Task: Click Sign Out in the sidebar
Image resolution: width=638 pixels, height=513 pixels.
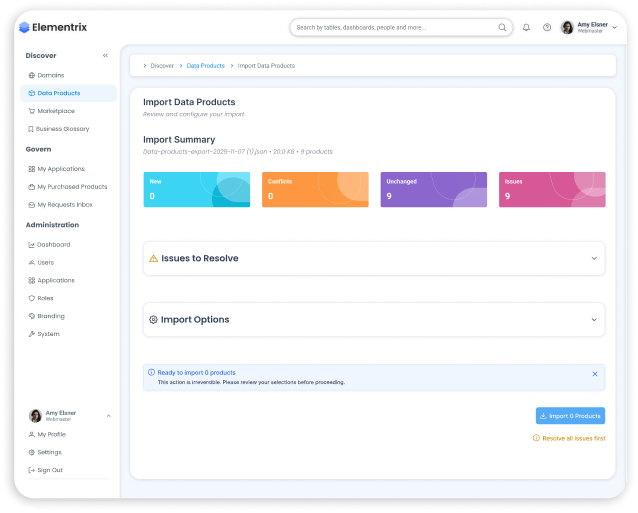Action: (50, 470)
